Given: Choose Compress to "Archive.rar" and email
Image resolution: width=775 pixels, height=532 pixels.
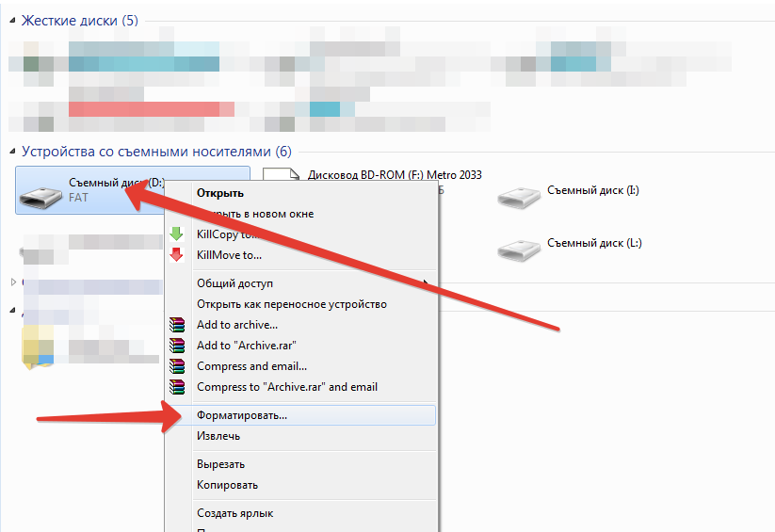Looking at the screenshot, I should [286, 387].
